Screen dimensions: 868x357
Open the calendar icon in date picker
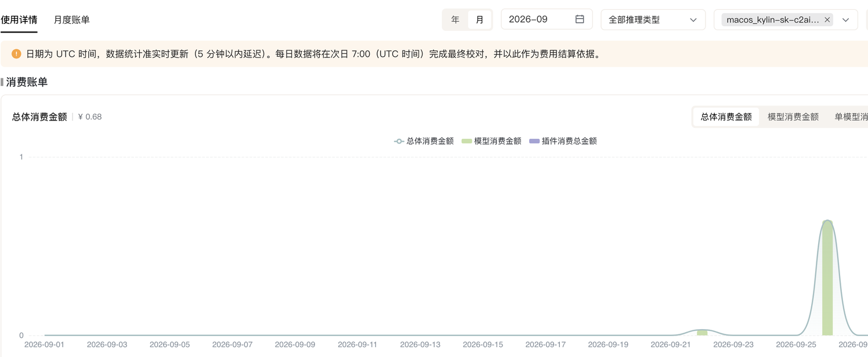[x=580, y=19]
